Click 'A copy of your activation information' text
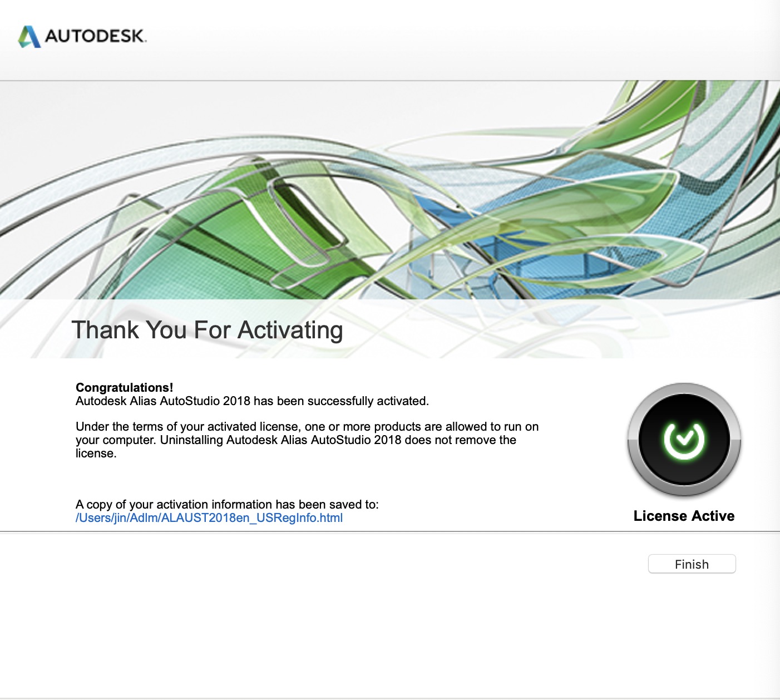The width and height of the screenshot is (780, 700). click(x=227, y=505)
